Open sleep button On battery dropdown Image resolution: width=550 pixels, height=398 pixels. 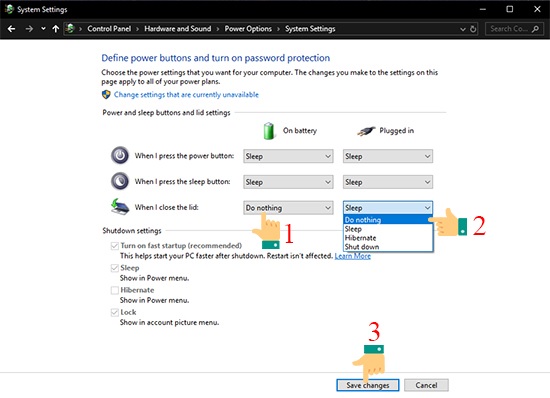coord(288,182)
